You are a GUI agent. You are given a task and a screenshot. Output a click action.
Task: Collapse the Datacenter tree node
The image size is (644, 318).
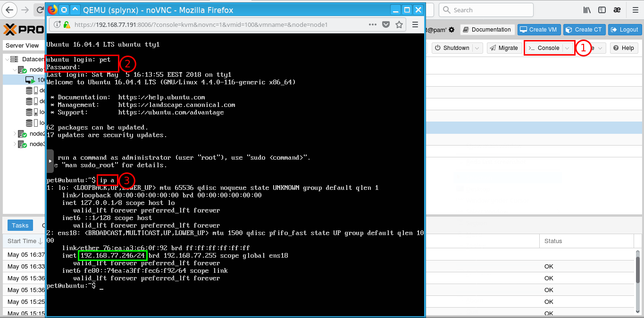point(7,59)
